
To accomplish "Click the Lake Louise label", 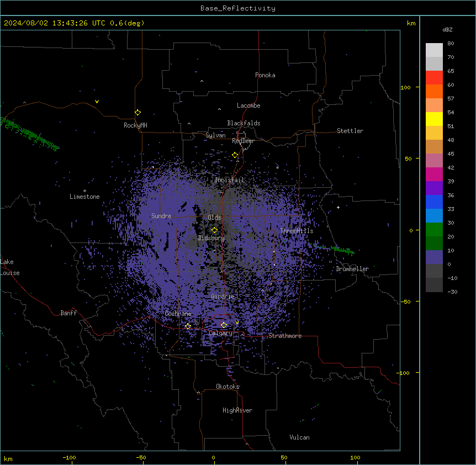I will click(9, 267).
